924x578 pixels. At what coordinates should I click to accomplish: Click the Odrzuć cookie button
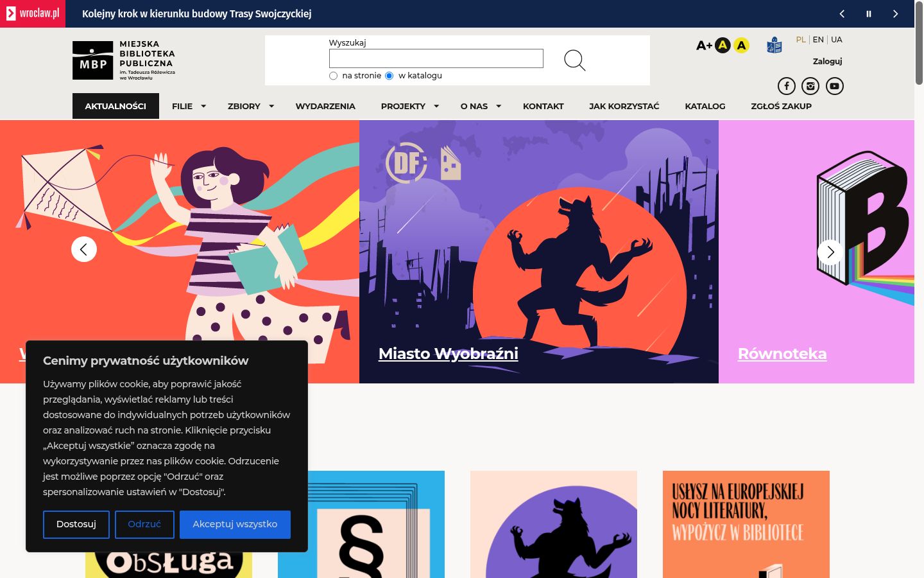(144, 525)
